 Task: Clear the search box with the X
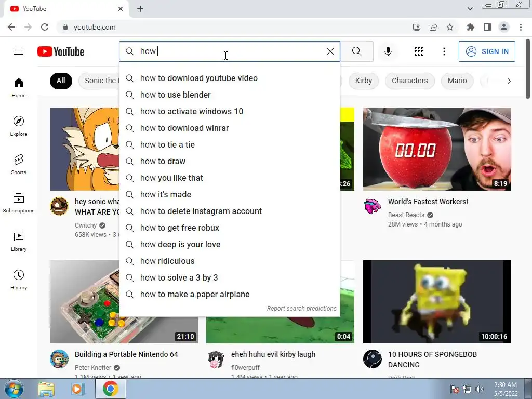click(330, 51)
